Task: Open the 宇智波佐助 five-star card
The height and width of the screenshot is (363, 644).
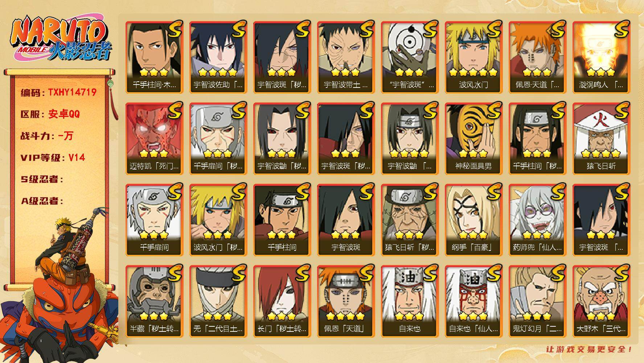Action: [218, 57]
